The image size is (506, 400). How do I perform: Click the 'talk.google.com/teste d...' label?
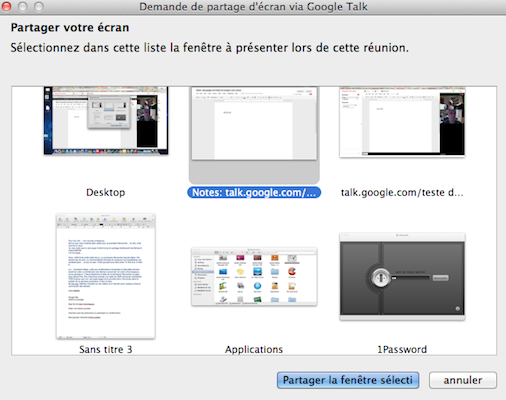click(402, 192)
